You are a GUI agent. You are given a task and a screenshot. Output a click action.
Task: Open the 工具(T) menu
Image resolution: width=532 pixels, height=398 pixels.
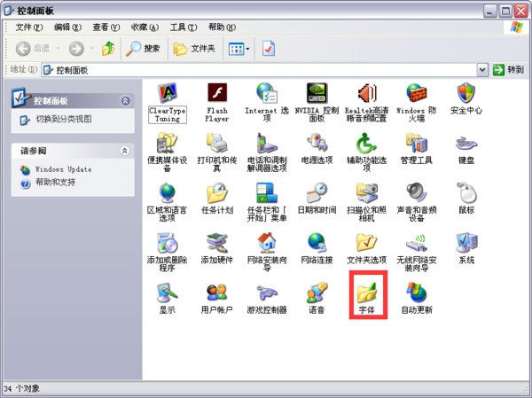pyautogui.click(x=184, y=27)
